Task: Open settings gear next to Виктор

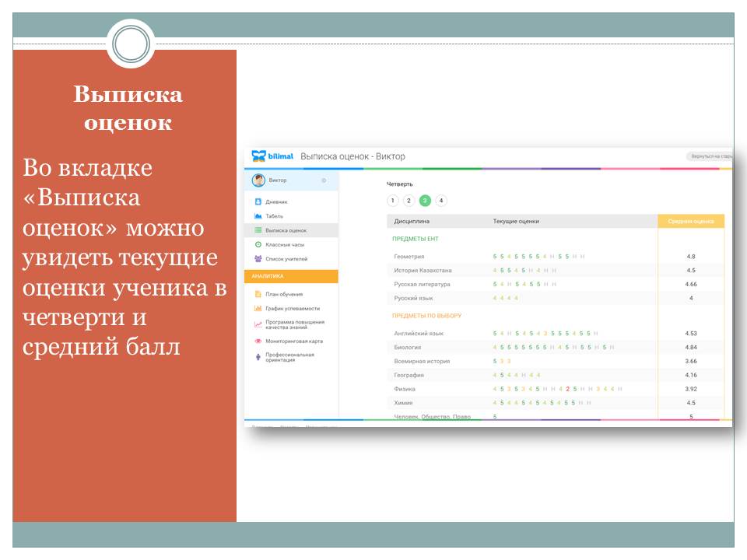Action: [324, 180]
